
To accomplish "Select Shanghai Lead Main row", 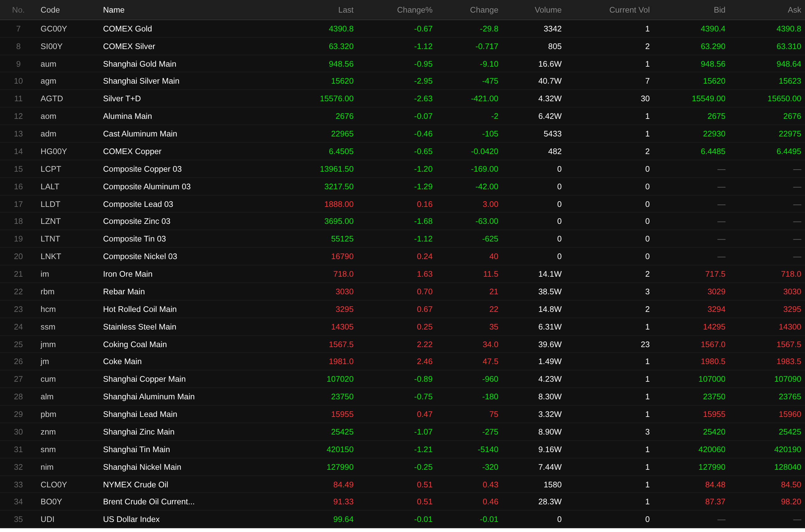I will coord(402,415).
